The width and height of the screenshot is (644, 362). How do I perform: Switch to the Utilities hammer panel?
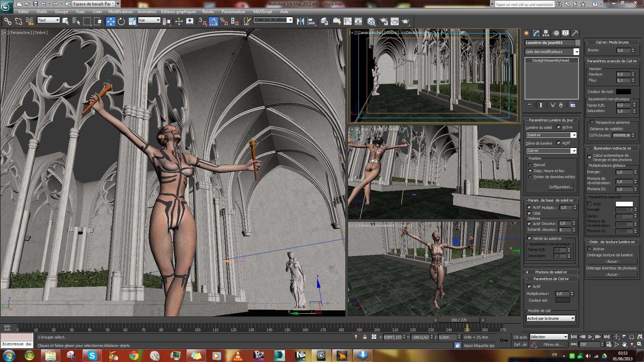[575, 33]
